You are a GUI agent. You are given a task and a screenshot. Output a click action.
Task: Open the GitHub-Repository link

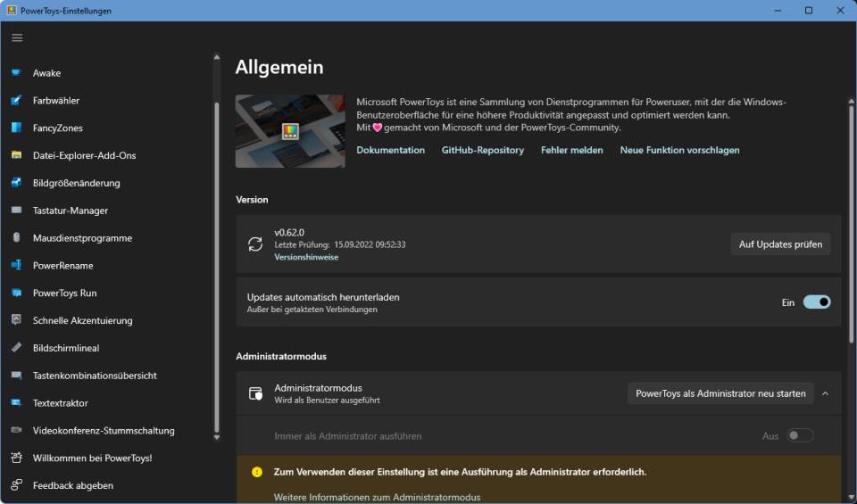[x=482, y=150]
